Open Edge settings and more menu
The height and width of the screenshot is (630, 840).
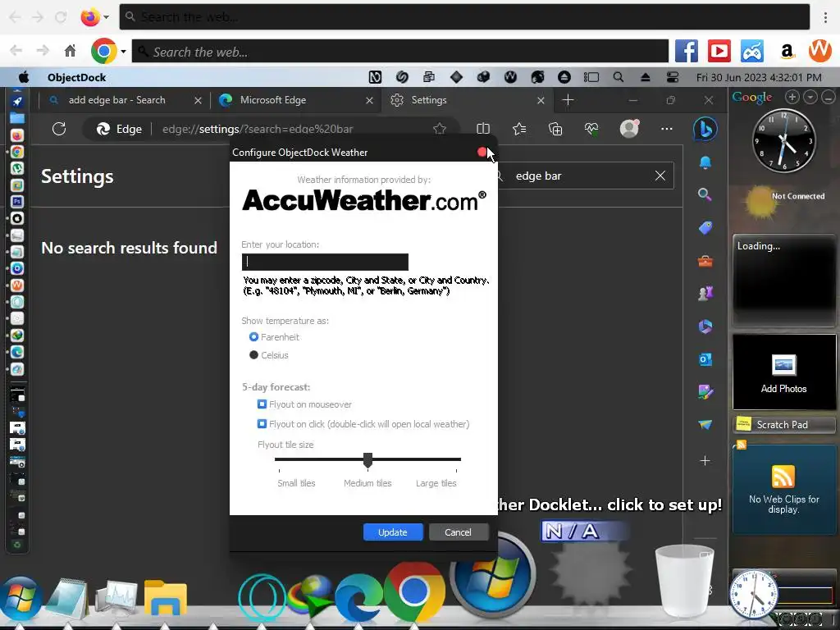[666, 129]
